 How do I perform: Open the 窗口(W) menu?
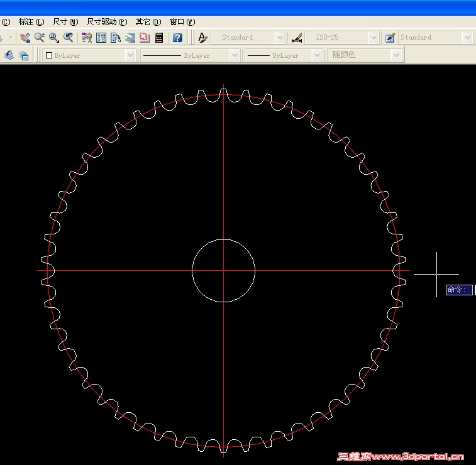point(182,22)
